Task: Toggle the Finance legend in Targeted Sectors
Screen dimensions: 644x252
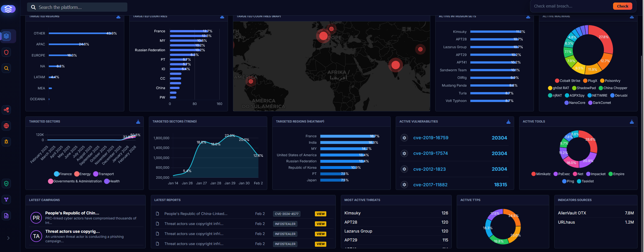Action: [63, 174]
